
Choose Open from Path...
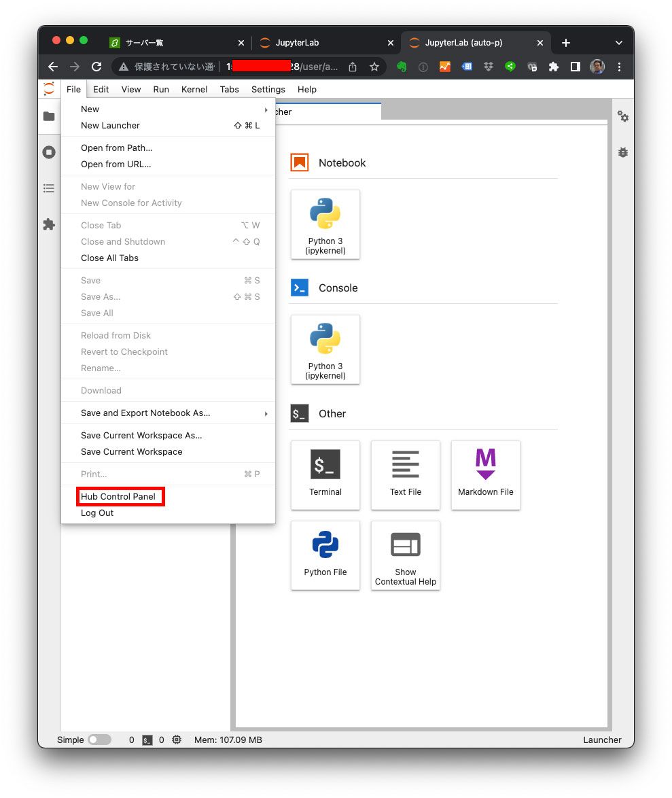(x=168, y=148)
